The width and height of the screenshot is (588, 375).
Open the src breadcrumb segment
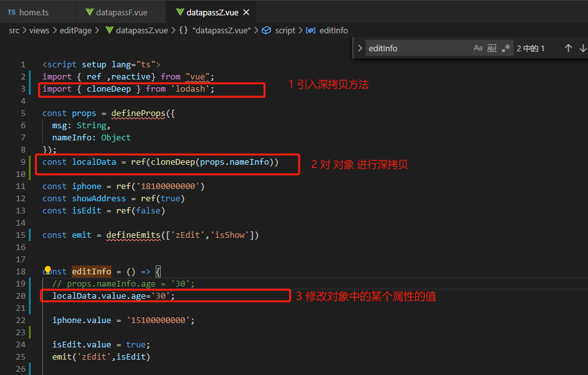pos(14,30)
